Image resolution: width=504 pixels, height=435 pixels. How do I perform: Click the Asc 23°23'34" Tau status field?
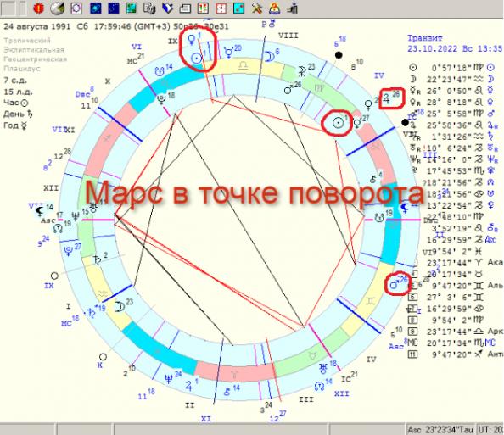coord(440,430)
